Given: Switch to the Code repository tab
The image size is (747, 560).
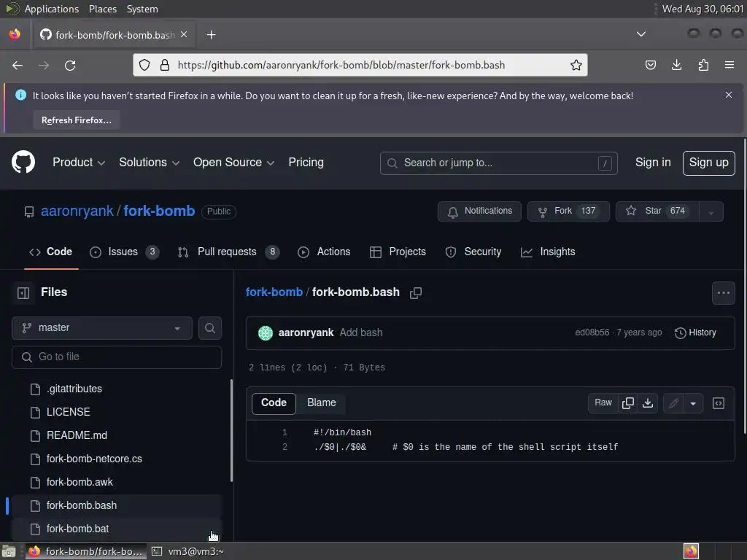Looking at the screenshot, I should coord(51,252).
